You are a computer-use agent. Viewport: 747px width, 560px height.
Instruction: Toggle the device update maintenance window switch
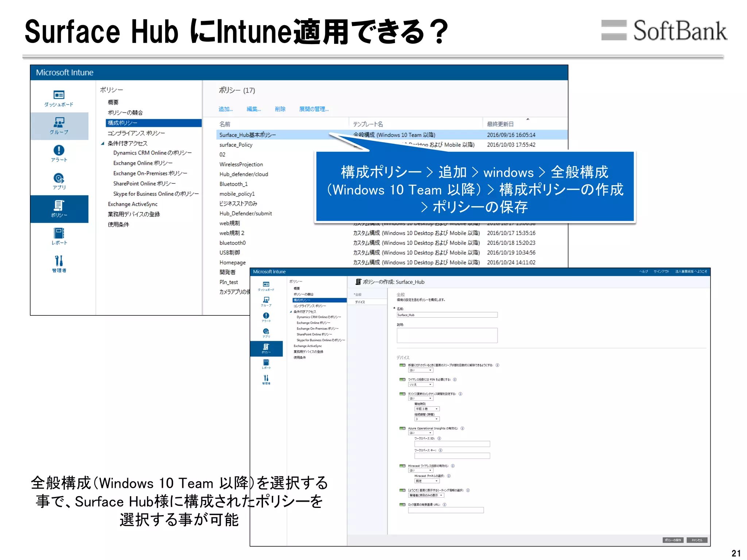(x=402, y=394)
